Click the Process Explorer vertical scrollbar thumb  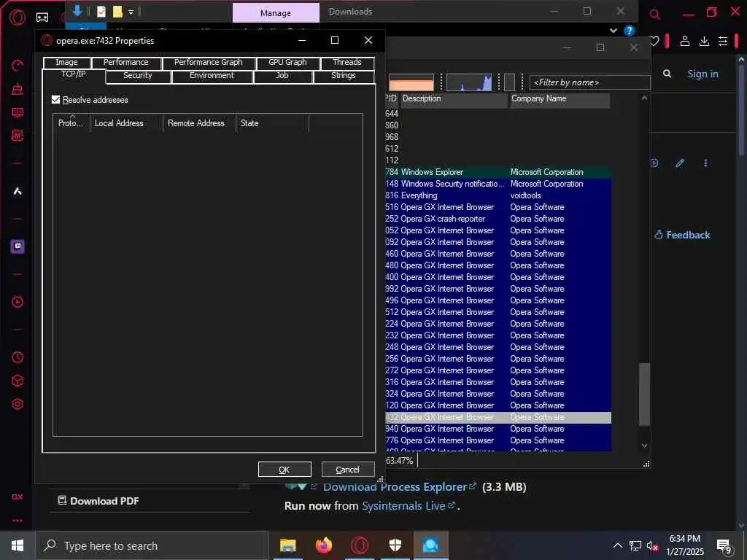pos(644,394)
